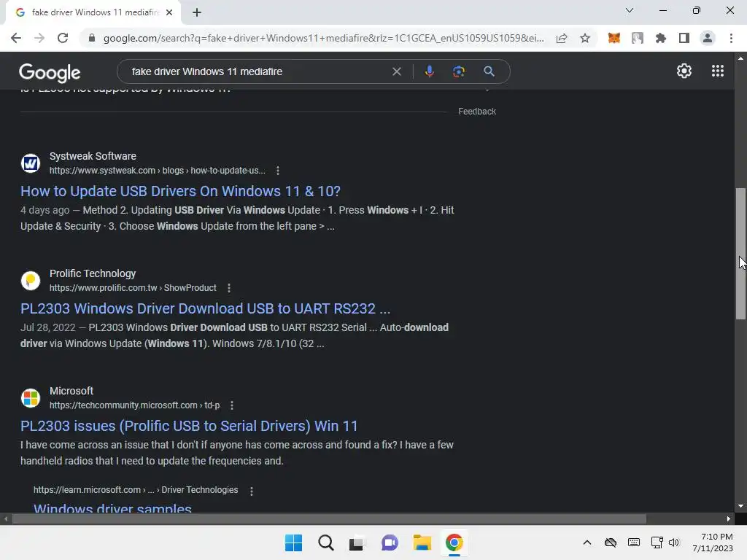Open 'PL2303 Windows Driver Download' result
The width and height of the screenshot is (747, 560).
(205, 308)
